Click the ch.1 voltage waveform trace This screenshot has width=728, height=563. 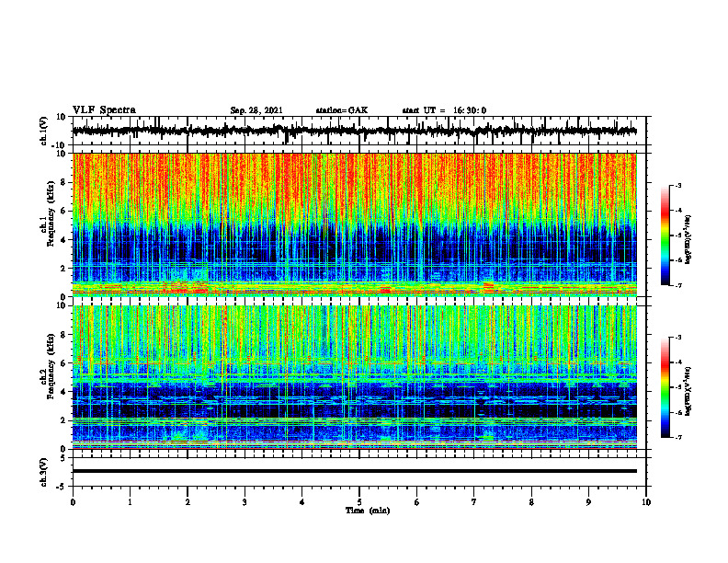(354, 131)
